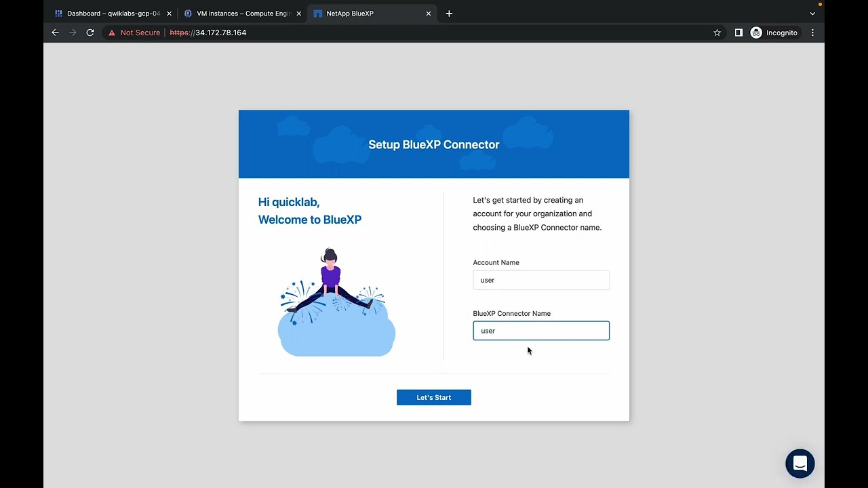The width and height of the screenshot is (868, 488).
Task: Expand tab search dropdown arrow
Action: pos(812,14)
